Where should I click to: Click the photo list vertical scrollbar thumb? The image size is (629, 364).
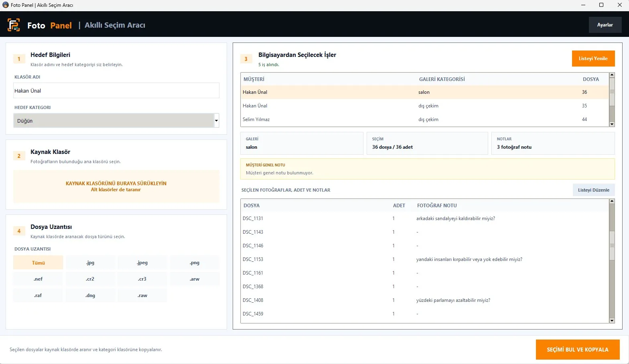pos(612,245)
